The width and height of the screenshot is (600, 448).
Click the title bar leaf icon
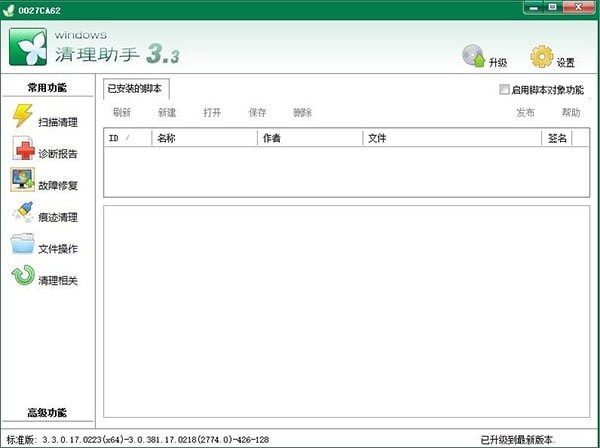pos(8,10)
